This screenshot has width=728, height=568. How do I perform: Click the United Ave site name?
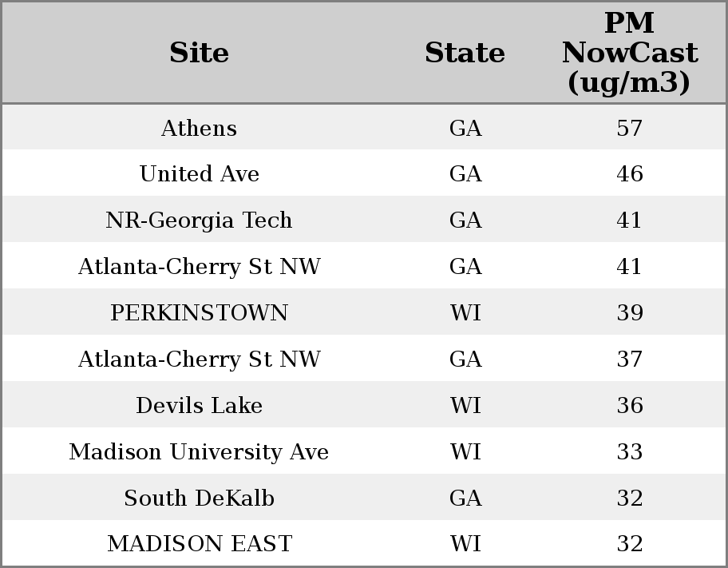click(x=200, y=174)
